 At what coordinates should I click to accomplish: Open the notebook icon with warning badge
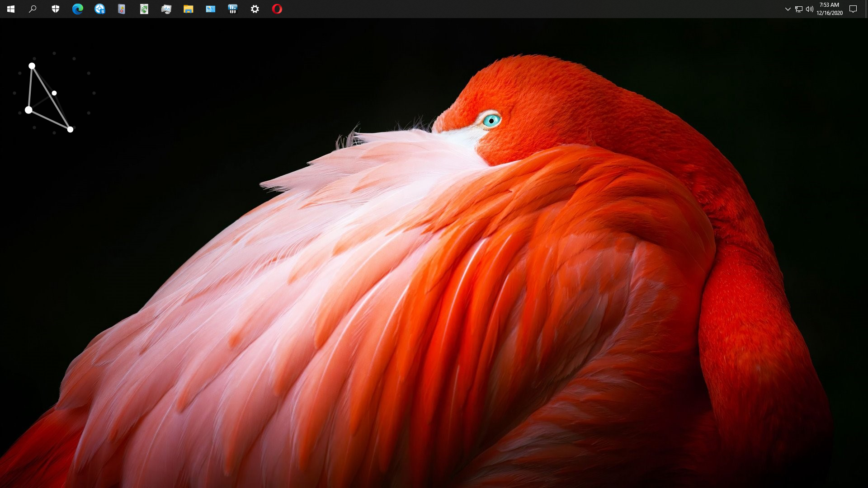pos(122,9)
